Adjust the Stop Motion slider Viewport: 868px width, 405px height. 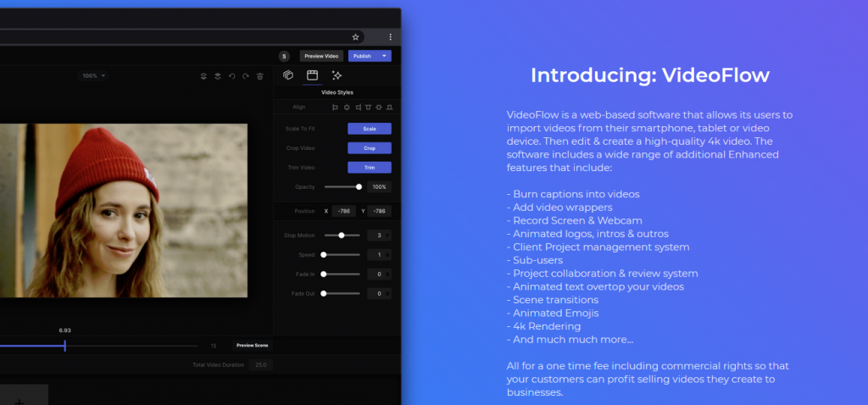[x=342, y=236]
